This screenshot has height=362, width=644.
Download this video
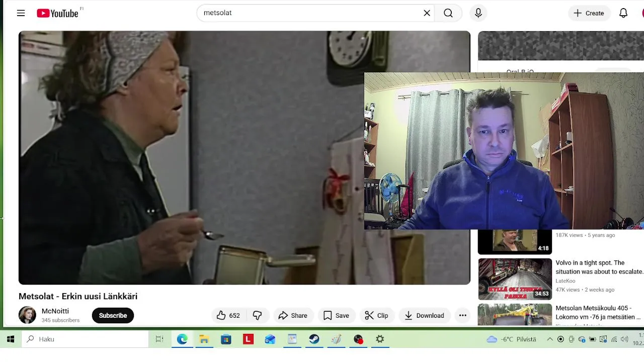424,315
